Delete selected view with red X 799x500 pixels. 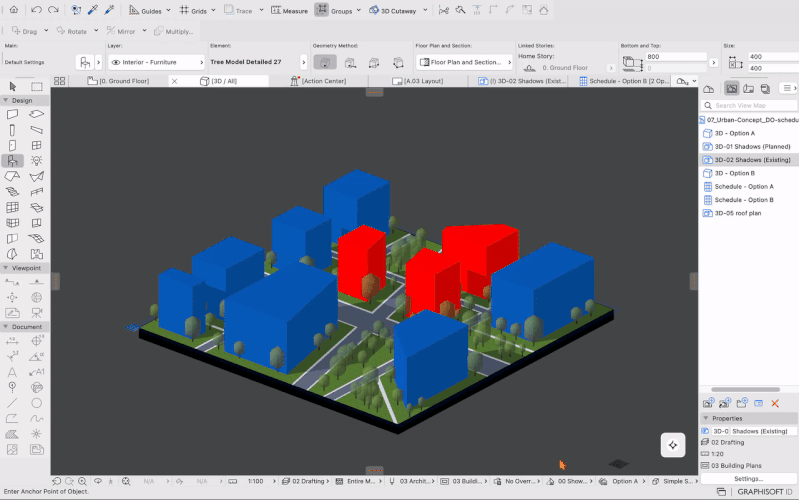tap(775, 403)
